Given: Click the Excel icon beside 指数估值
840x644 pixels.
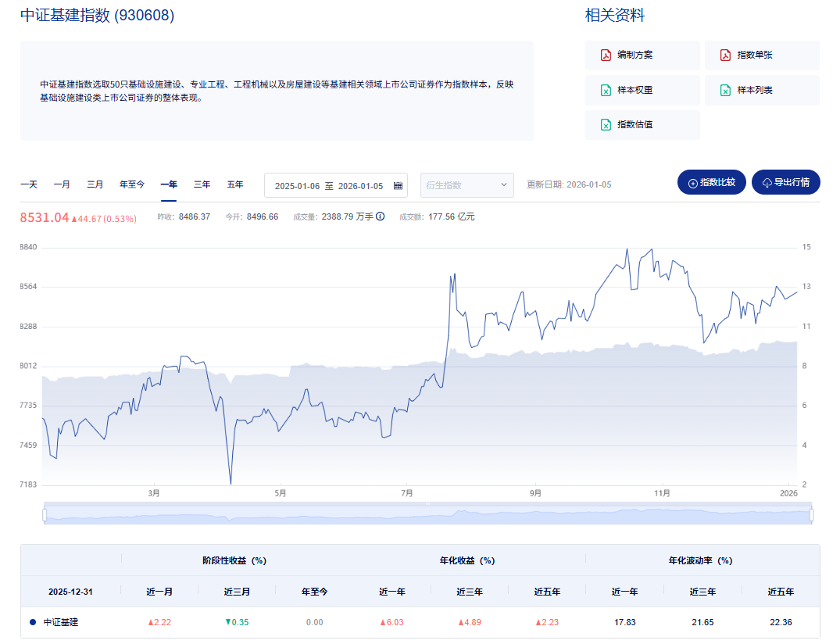Looking at the screenshot, I should pos(606,124).
